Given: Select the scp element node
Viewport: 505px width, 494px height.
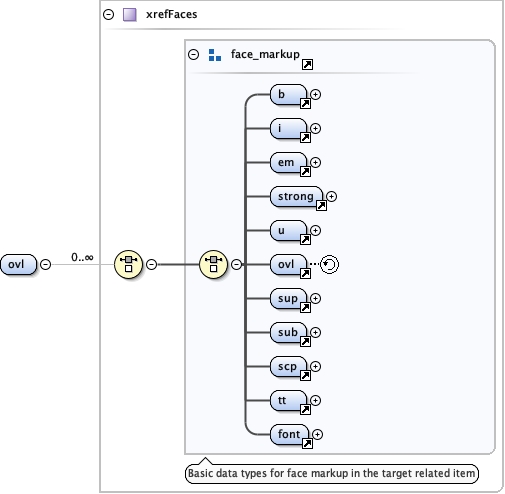Looking at the screenshot, I should pos(288,367).
